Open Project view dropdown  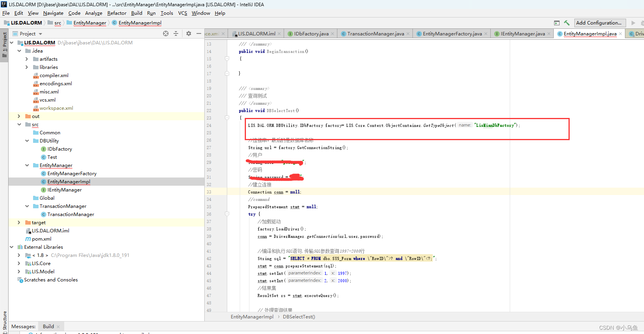40,34
